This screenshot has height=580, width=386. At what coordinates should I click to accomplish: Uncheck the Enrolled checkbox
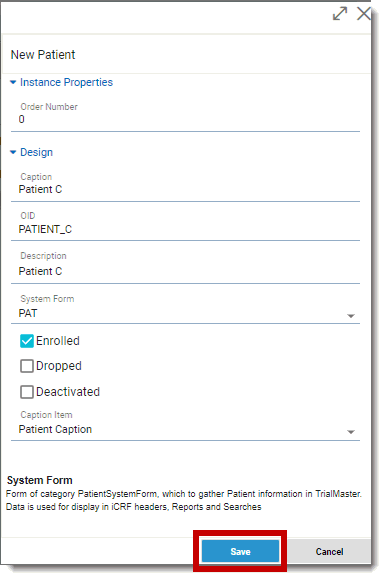tap(27, 341)
